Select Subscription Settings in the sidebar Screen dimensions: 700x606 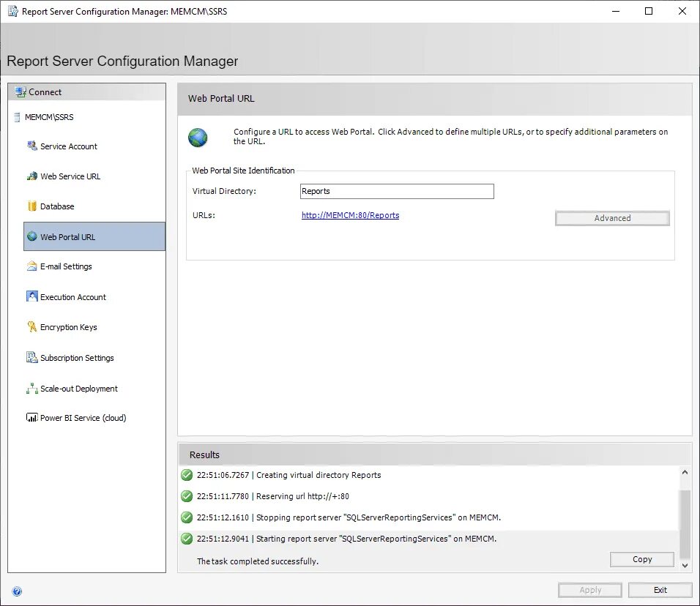(77, 357)
